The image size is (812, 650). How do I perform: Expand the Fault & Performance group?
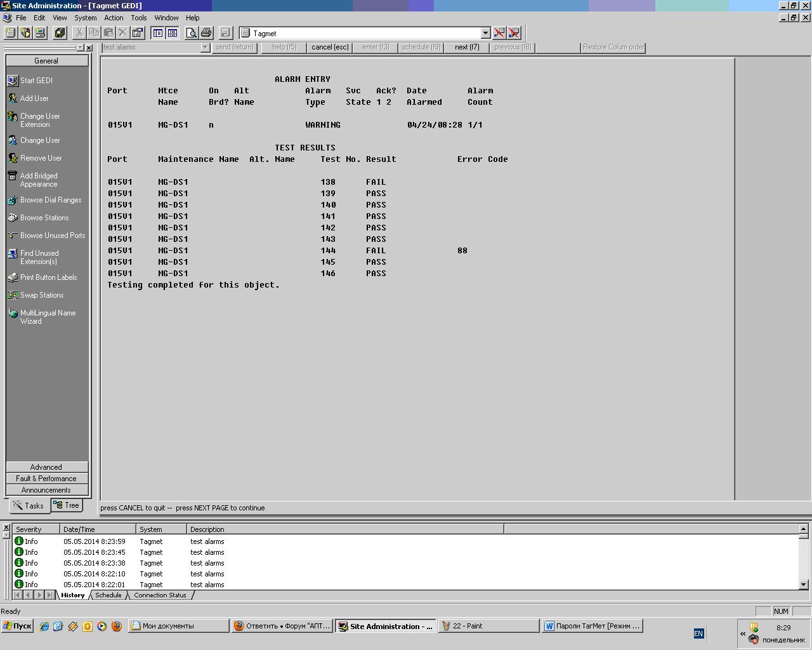[x=47, y=479]
